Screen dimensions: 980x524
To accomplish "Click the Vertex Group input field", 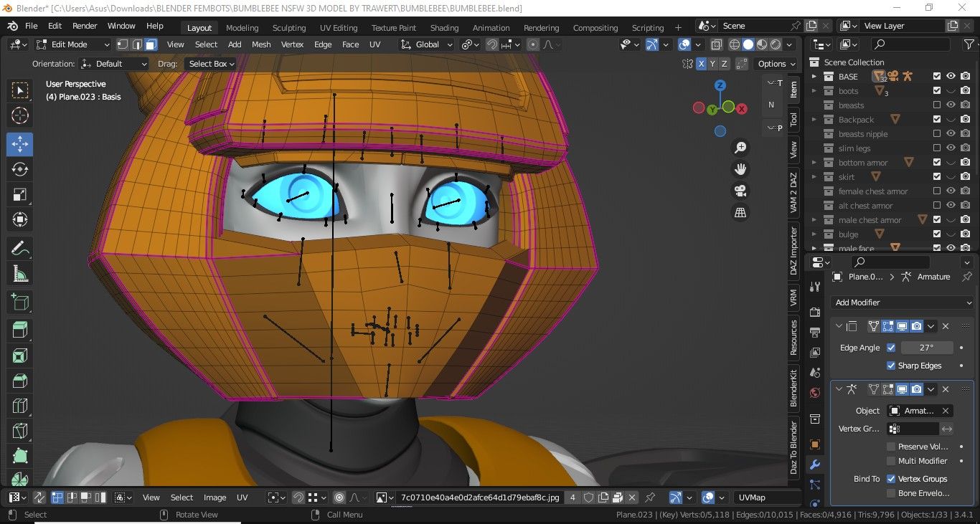I will [x=913, y=429].
